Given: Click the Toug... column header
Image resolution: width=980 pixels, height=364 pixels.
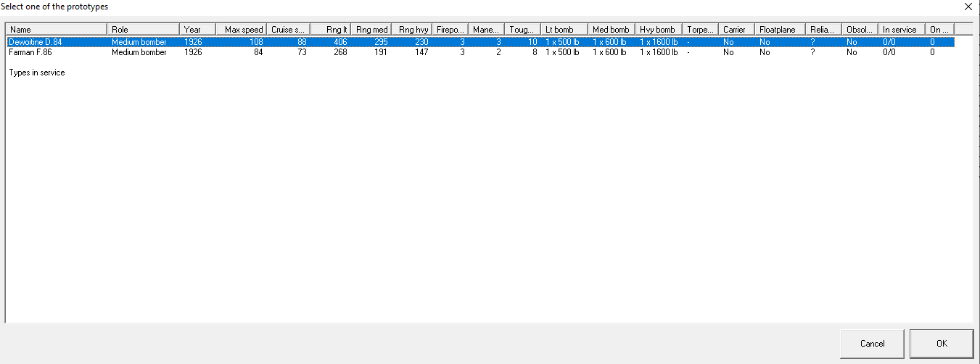Looking at the screenshot, I should tap(524, 30).
